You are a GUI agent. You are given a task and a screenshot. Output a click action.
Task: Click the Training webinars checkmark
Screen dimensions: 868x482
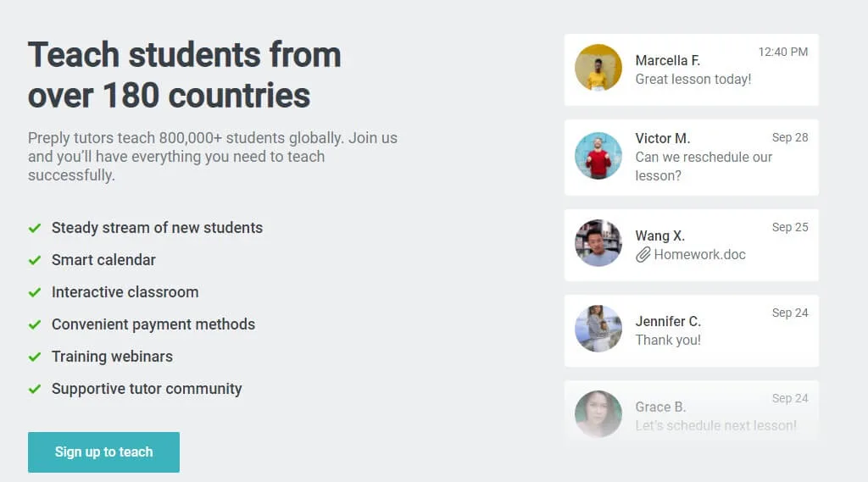(35, 357)
